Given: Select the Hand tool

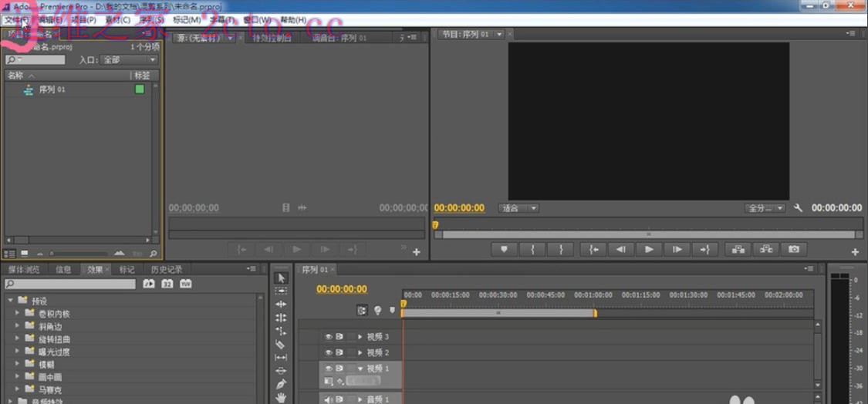Looking at the screenshot, I should pos(281,397).
